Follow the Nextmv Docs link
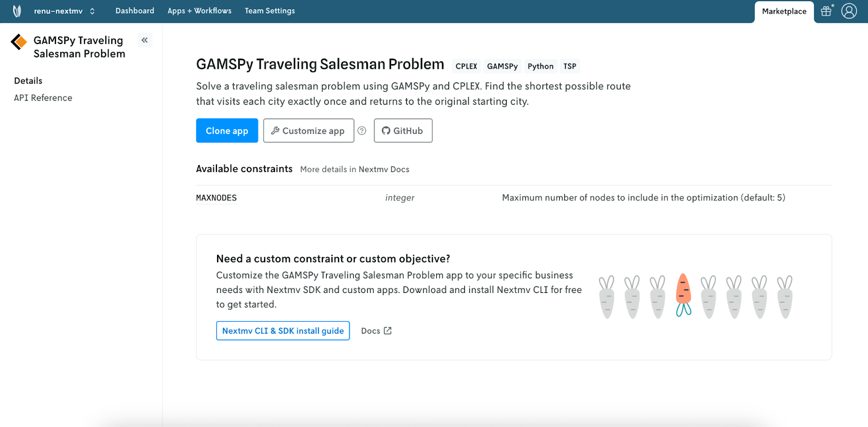Image resolution: width=868 pixels, height=427 pixels. [x=384, y=169]
